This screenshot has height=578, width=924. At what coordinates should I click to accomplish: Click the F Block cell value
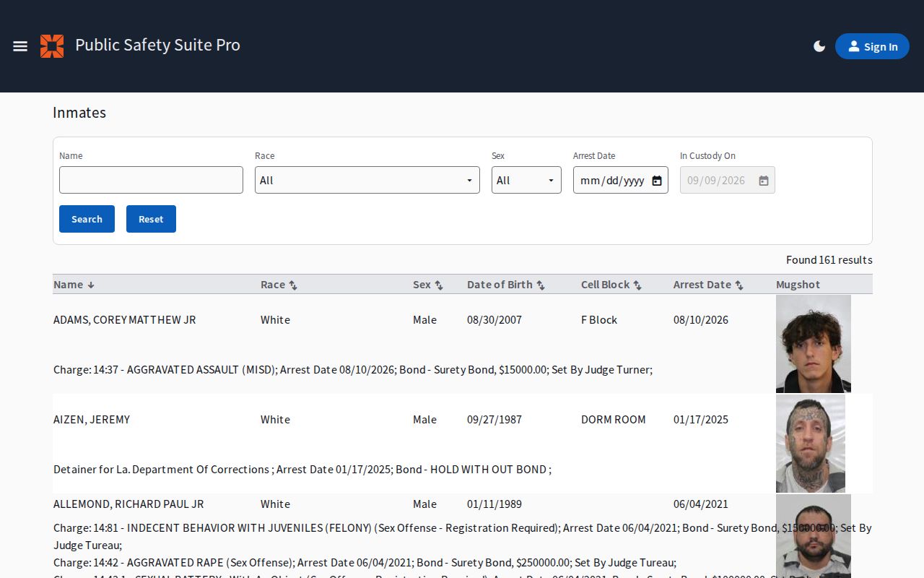point(599,320)
